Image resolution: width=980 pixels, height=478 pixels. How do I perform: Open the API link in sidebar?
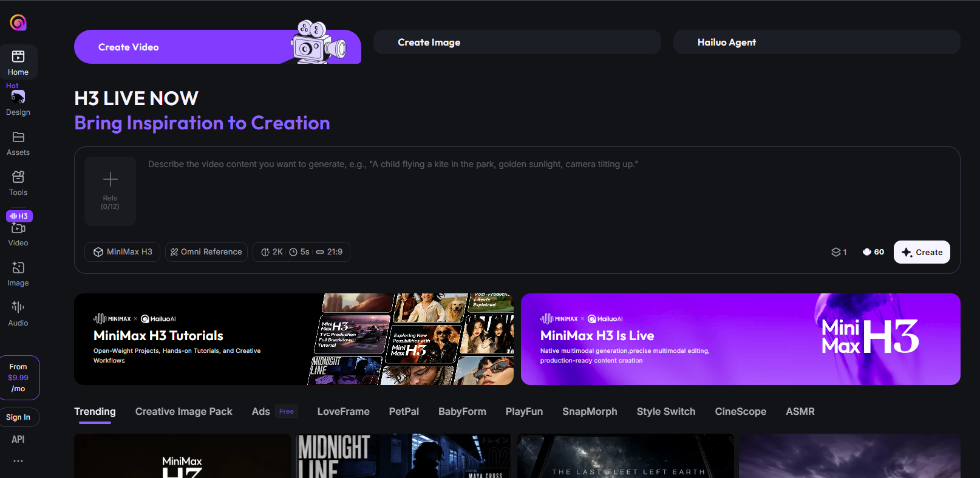pyautogui.click(x=18, y=440)
